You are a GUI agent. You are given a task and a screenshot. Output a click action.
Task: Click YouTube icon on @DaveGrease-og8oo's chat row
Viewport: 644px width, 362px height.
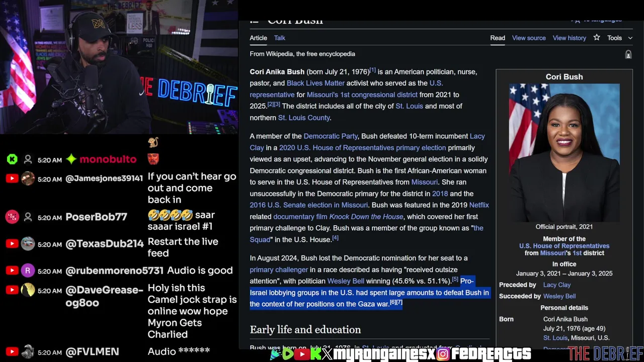12,290
